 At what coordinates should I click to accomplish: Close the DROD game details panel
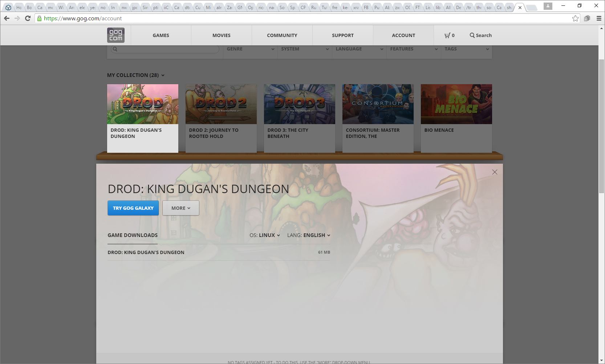click(x=495, y=172)
